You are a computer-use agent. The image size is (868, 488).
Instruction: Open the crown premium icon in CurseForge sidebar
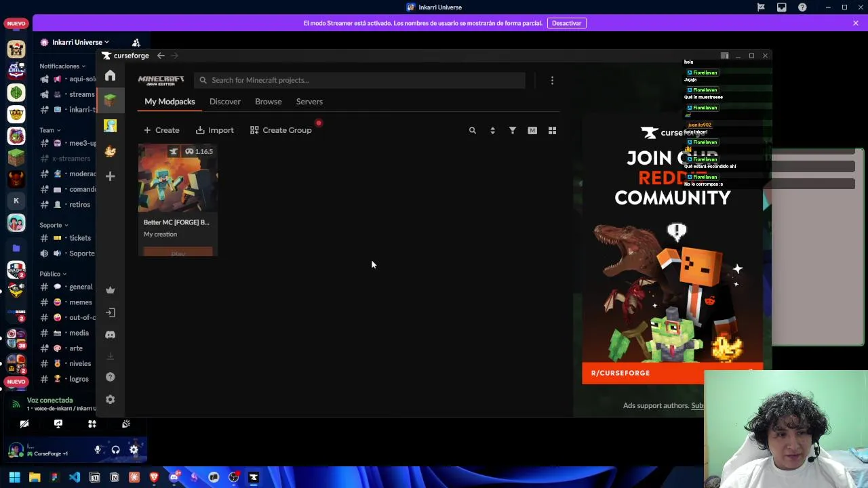[x=111, y=290]
